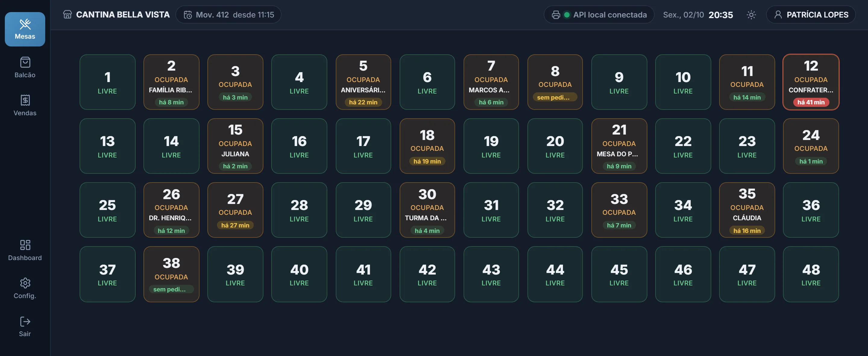Select table 38 sem pedi...
This screenshot has height=356, width=868.
[x=171, y=274]
